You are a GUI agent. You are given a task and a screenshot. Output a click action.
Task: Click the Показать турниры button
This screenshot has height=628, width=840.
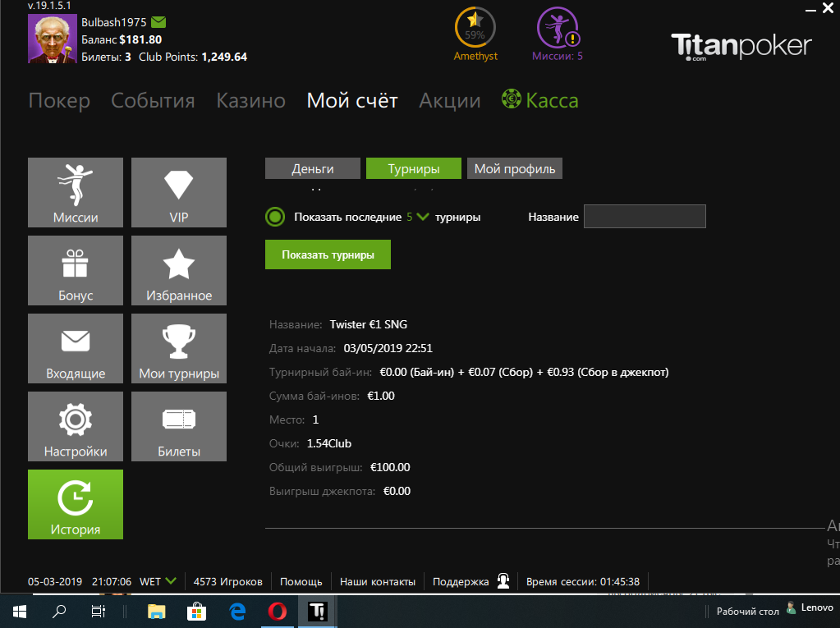point(328,254)
